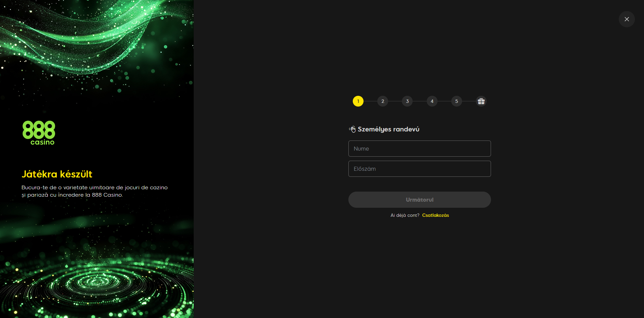This screenshot has height=318, width=644.
Task: Click the 'Ai déjà cont?' text
Action: (405, 215)
